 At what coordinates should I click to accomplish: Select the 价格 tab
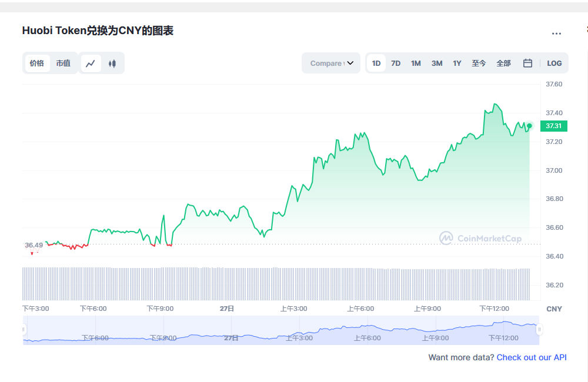[36, 63]
